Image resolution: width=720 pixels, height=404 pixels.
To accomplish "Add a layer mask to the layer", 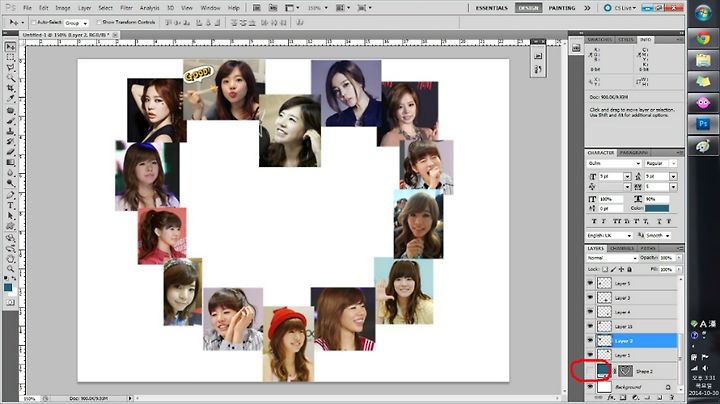I will pyautogui.click(x=623, y=398).
